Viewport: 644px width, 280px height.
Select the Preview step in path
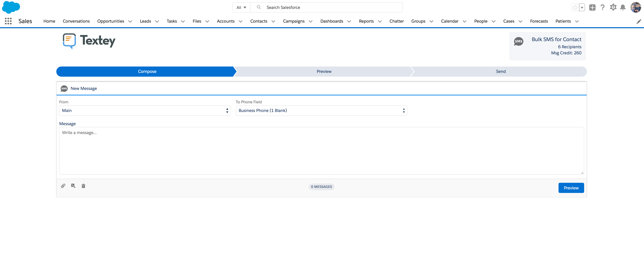pos(324,72)
